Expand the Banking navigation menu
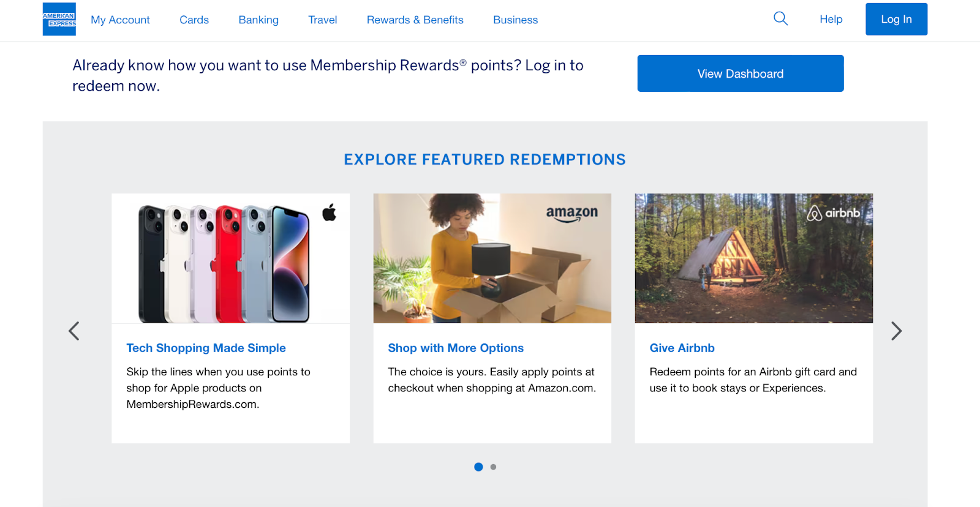Viewport: 980px width, 507px height. [258, 20]
